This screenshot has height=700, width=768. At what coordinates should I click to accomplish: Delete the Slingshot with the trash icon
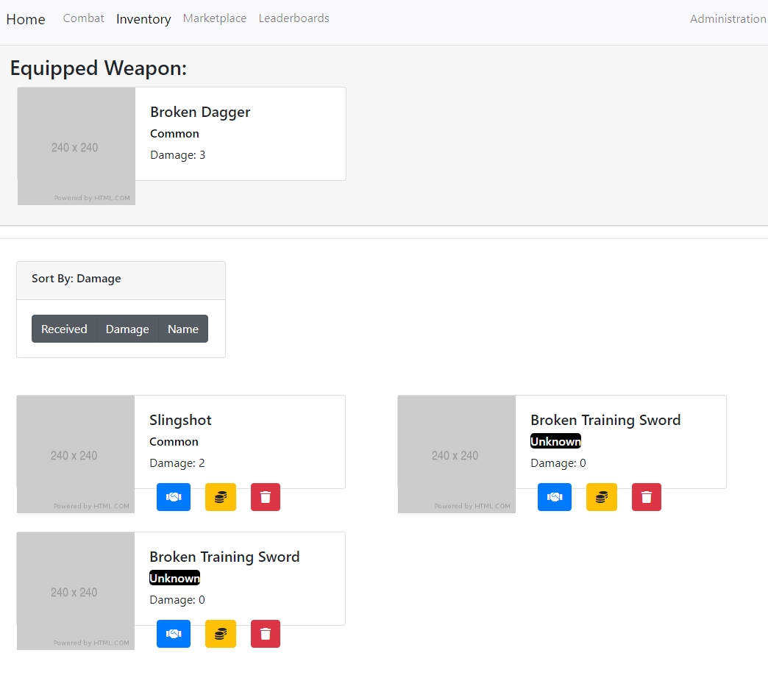pyautogui.click(x=266, y=497)
